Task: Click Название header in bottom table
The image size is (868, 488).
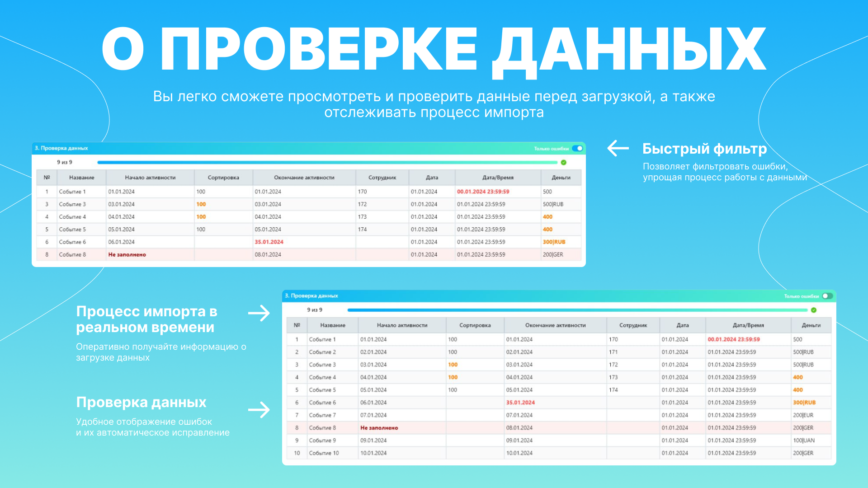Action: (333, 325)
